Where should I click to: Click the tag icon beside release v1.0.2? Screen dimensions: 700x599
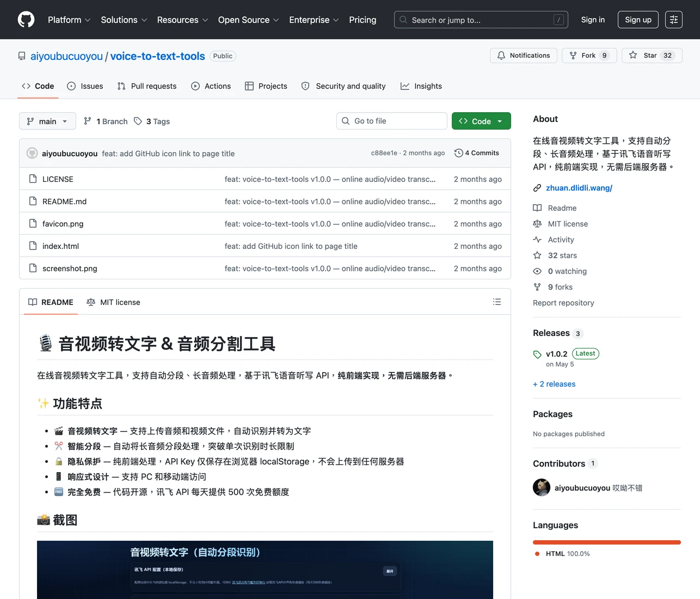(537, 354)
